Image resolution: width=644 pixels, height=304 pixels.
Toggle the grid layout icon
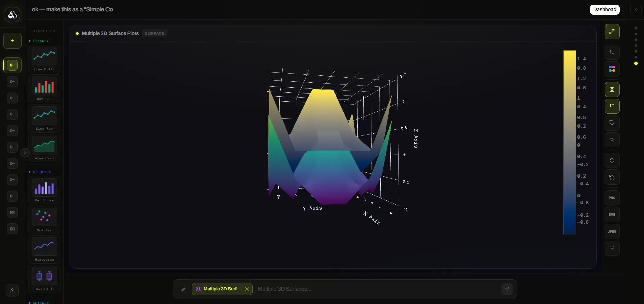(612, 89)
